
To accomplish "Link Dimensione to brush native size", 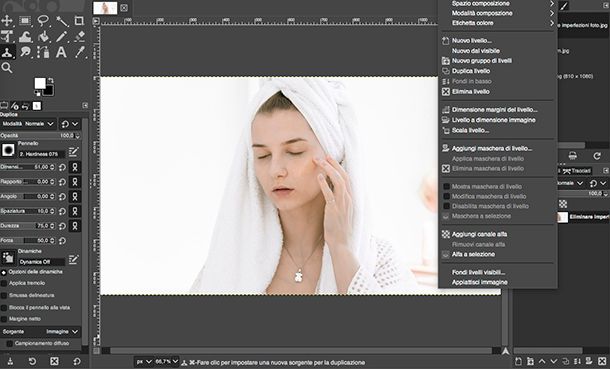I will coord(75,167).
